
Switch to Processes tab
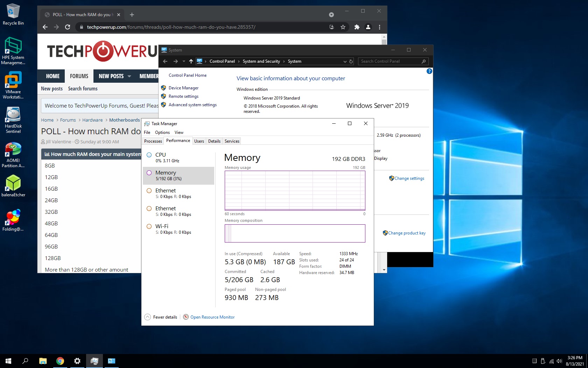pyautogui.click(x=153, y=141)
